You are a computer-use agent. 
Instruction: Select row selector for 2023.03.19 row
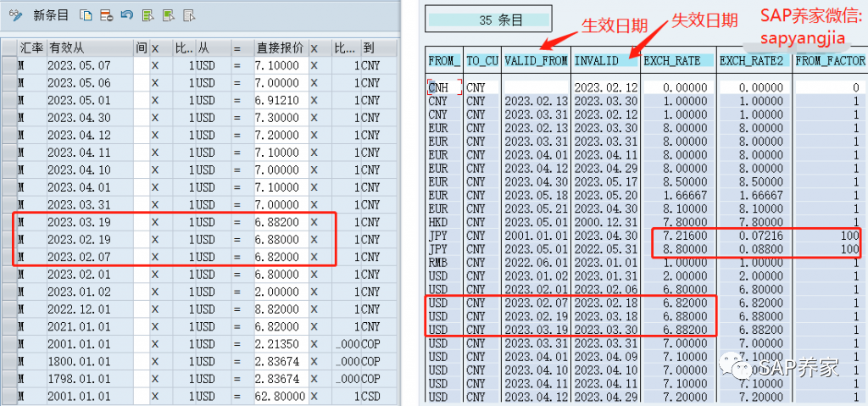[8, 222]
